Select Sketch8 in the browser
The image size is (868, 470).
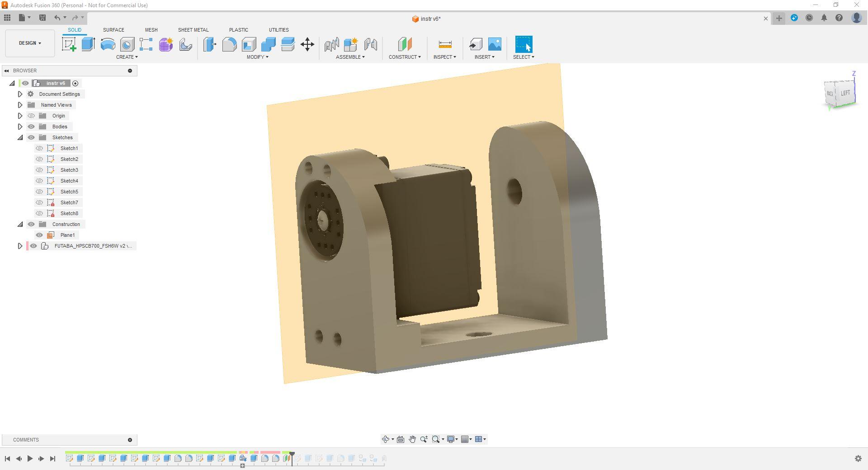point(69,213)
